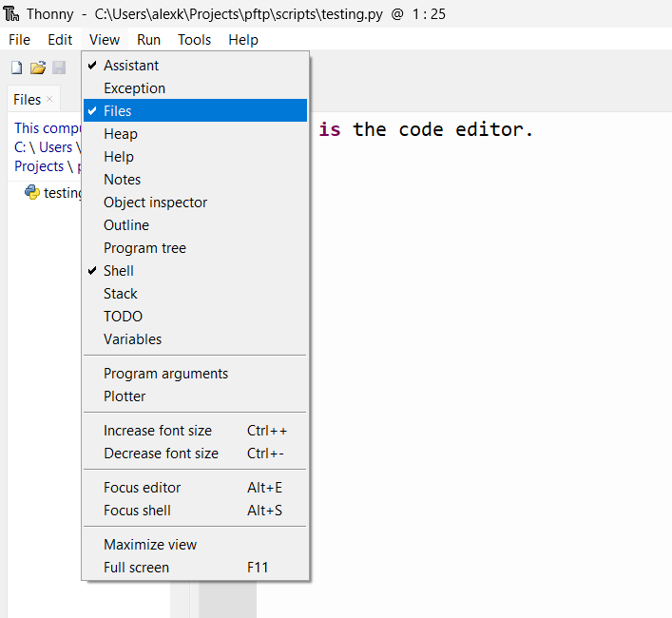This screenshot has height=618, width=672.
Task: Click the C: drive path link
Action: coord(20,147)
